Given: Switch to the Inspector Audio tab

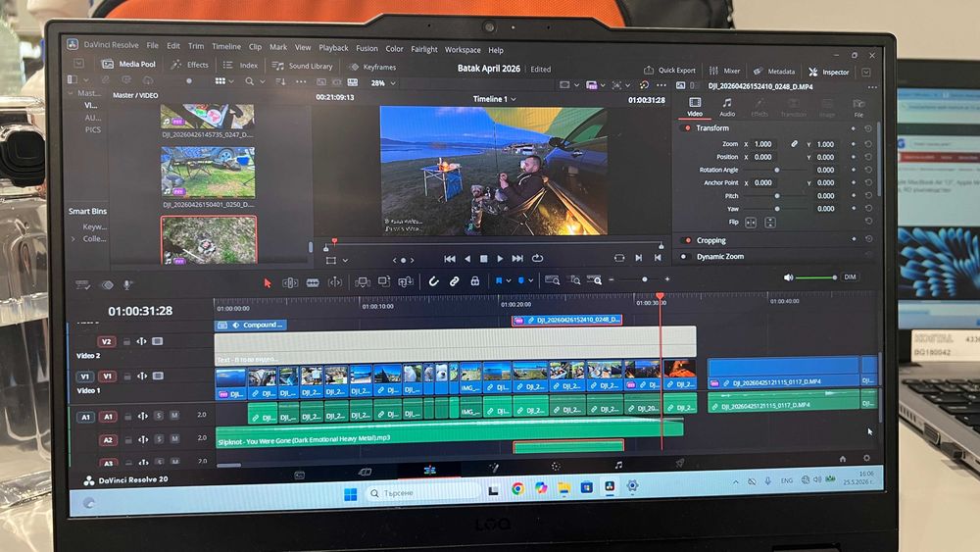Looking at the screenshot, I should coord(727,107).
